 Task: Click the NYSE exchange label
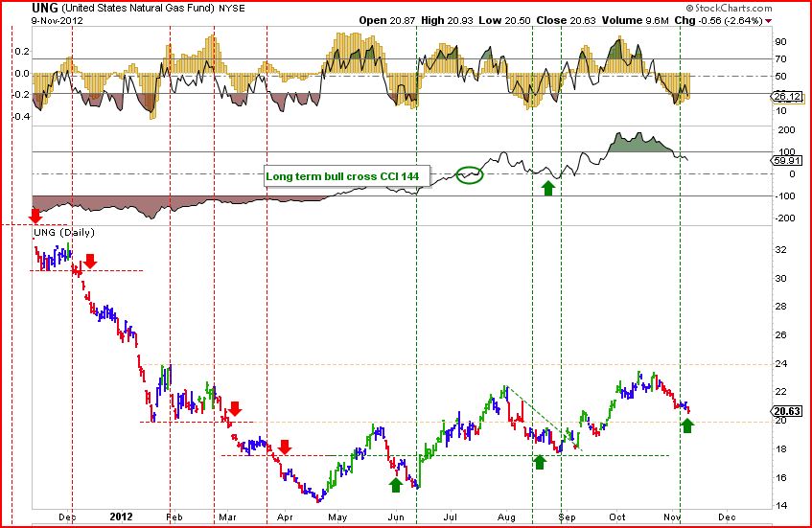click(232, 9)
